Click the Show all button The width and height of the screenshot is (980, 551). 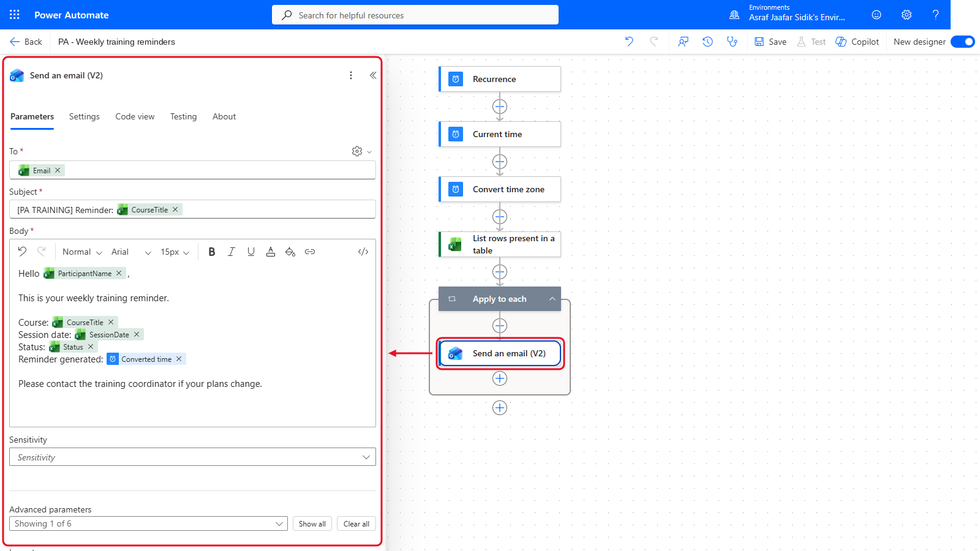tap(312, 523)
